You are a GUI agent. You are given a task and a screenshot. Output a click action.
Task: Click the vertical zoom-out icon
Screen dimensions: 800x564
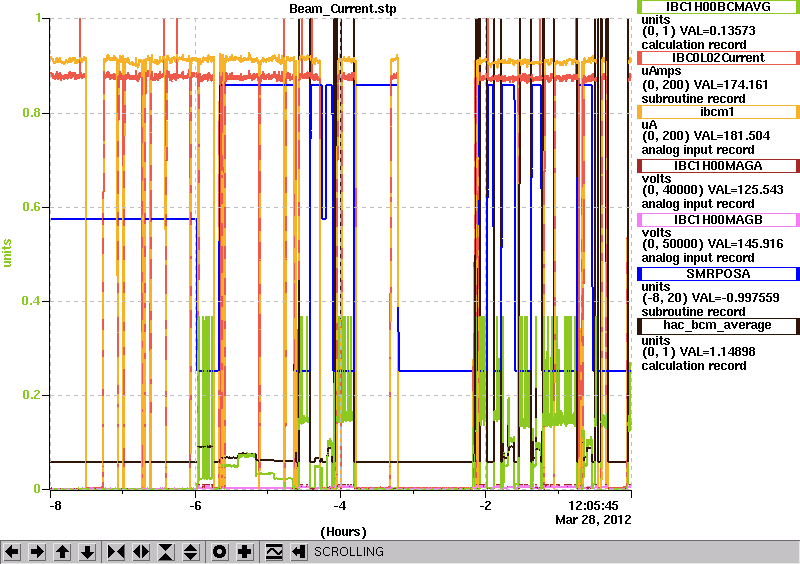point(190,552)
